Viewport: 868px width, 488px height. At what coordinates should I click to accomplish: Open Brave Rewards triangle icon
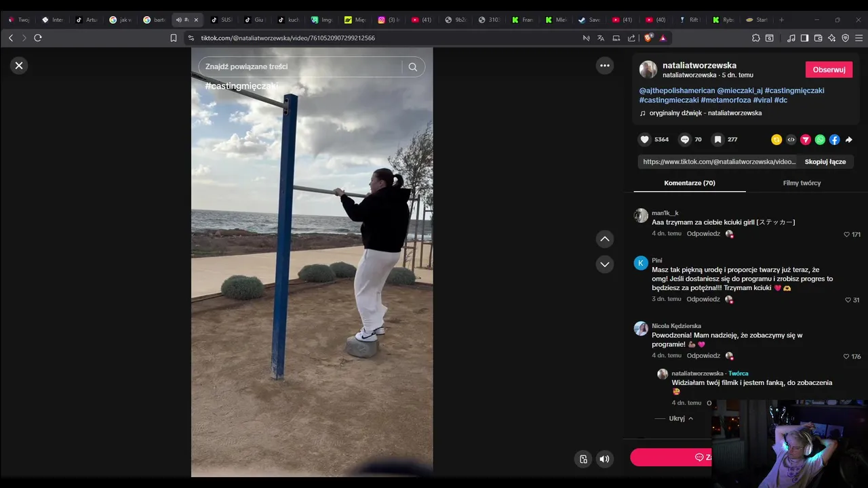[663, 38]
